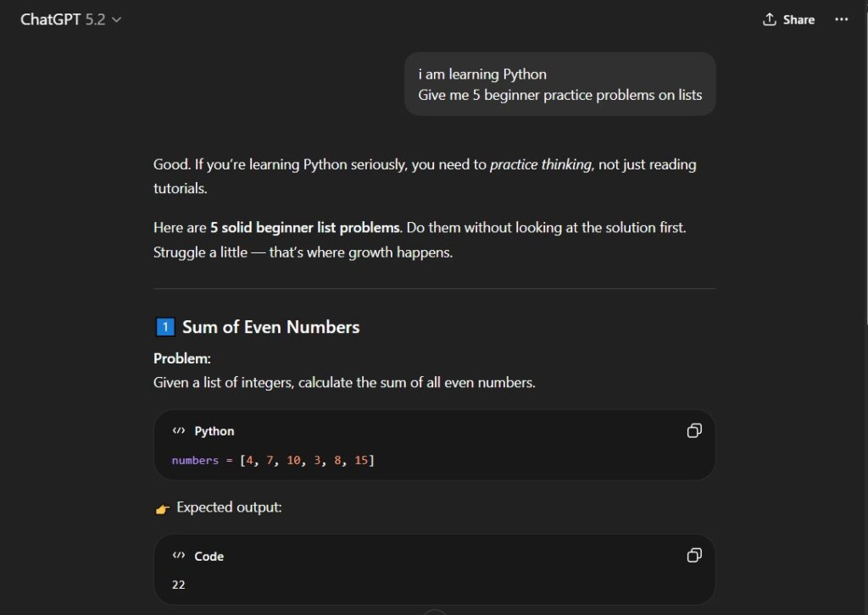Click the Python label on the code block
The height and width of the screenshot is (615, 868).
point(214,430)
